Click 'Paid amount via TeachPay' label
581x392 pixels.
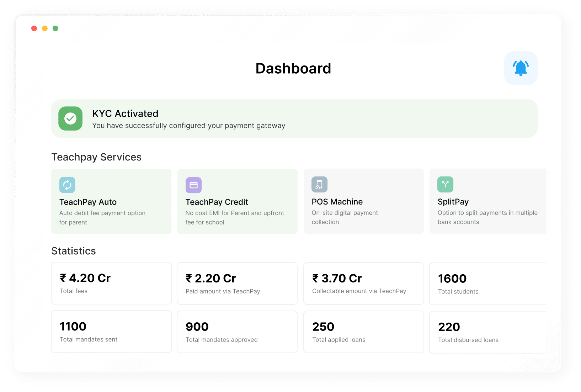point(223,291)
